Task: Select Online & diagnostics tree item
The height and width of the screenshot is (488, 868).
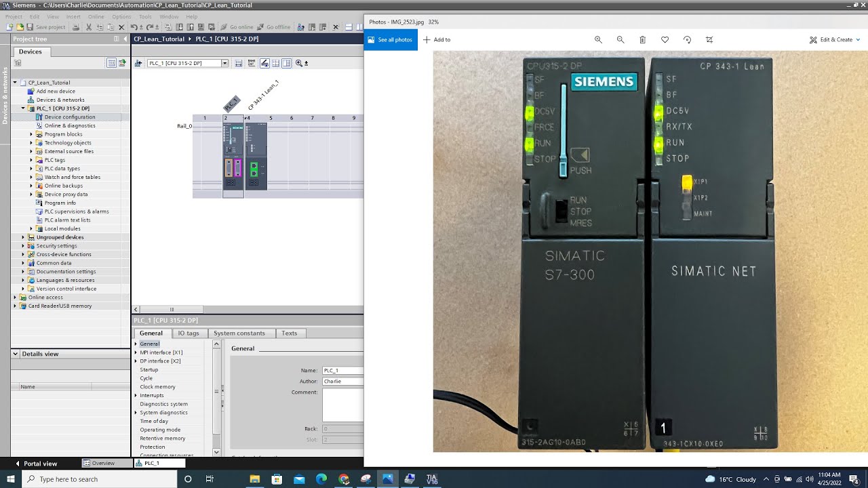Action: click(x=70, y=125)
